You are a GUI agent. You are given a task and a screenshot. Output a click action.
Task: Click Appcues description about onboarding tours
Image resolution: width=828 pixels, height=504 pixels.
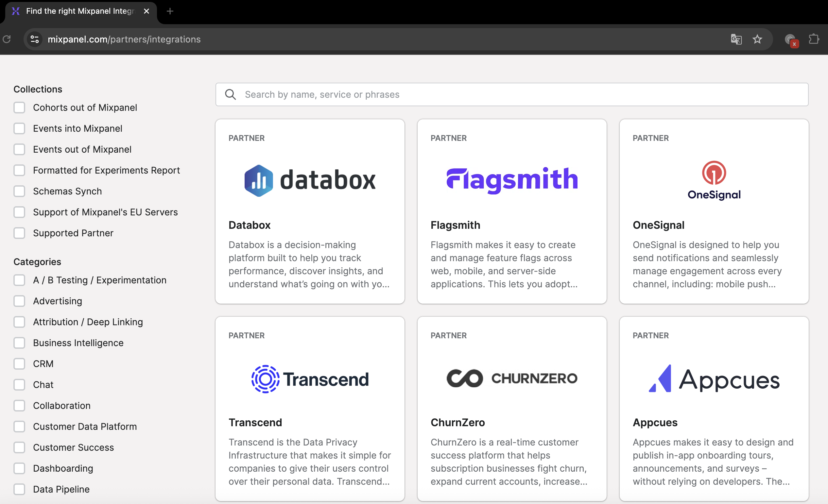coord(713,462)
